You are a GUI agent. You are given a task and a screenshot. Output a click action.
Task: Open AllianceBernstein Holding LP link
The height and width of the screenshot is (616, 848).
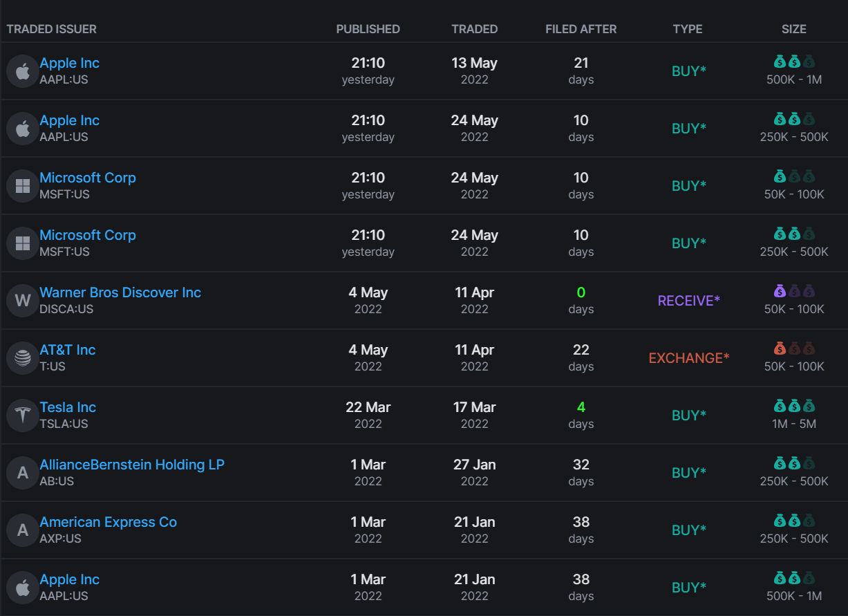pos(132,465)
